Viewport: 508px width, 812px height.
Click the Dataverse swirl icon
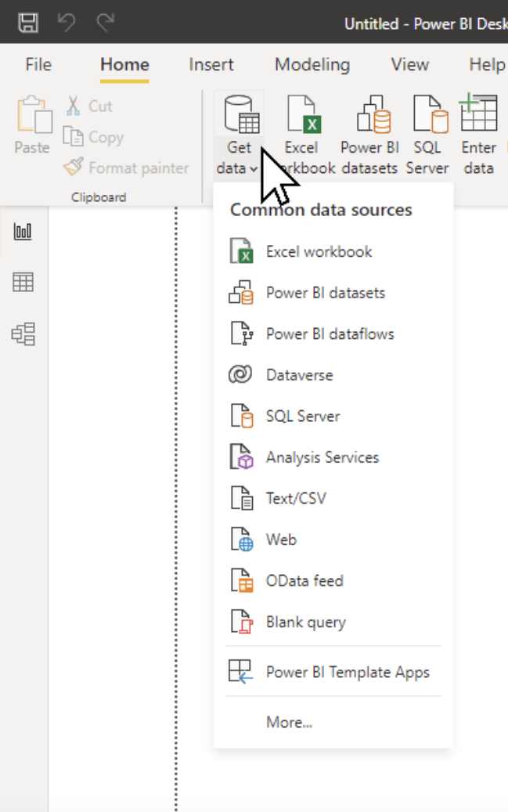click(x=240, y=374)
